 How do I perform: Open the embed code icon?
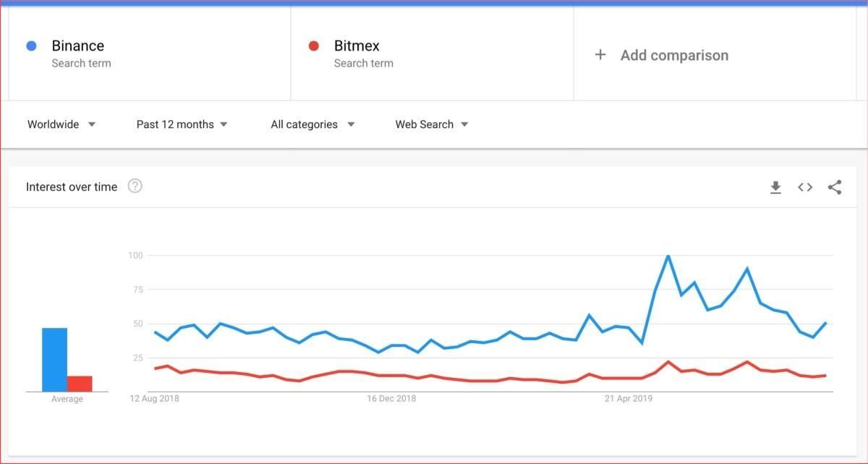coord(805,187)
